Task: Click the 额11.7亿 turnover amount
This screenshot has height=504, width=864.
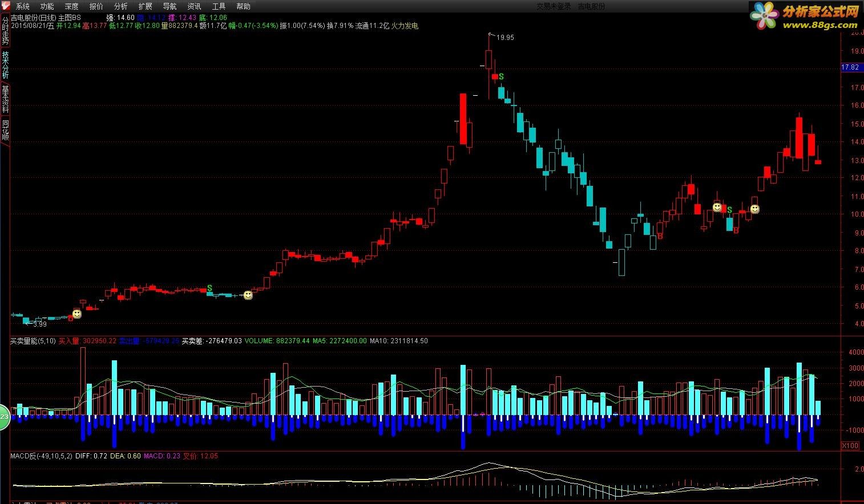Action: point(213,26)
